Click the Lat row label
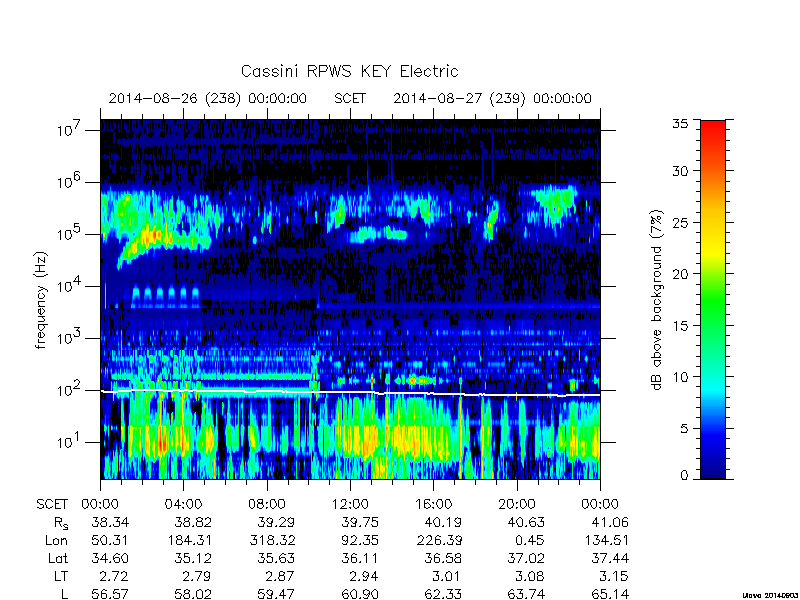 point(58,559)
